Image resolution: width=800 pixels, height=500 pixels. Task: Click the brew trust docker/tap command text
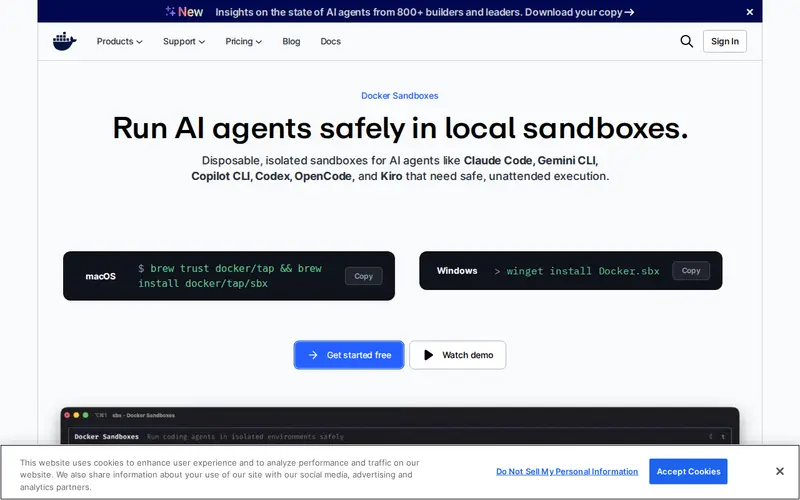[230, 276]
